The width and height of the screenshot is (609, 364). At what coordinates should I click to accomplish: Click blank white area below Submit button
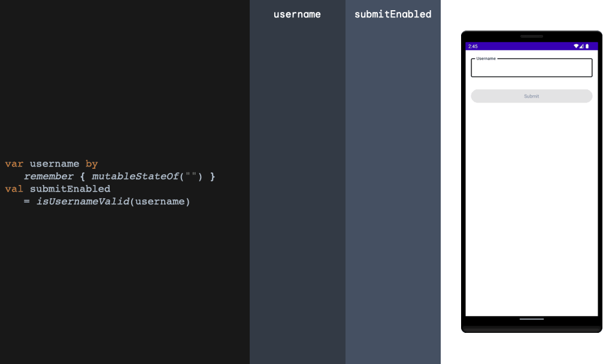tap(531, 210)
